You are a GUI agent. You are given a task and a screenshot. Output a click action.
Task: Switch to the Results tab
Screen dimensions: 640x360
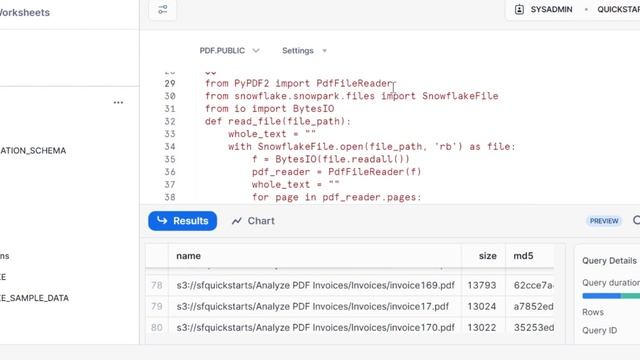pos(182,221)
